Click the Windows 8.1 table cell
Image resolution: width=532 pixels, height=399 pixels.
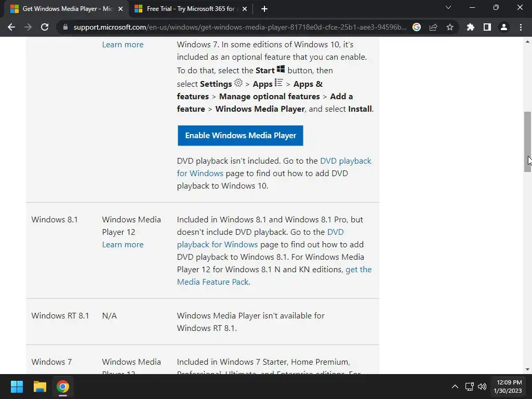tap(55, 220)
